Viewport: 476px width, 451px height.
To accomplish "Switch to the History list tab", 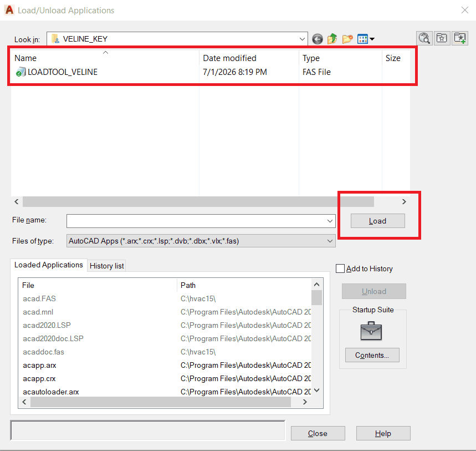I will [x=106, y=266].
